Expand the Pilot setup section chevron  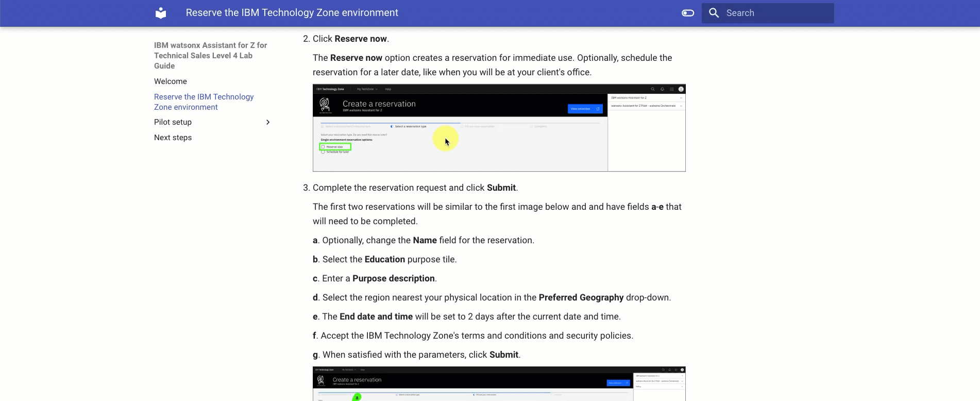[x=267, y=122]
